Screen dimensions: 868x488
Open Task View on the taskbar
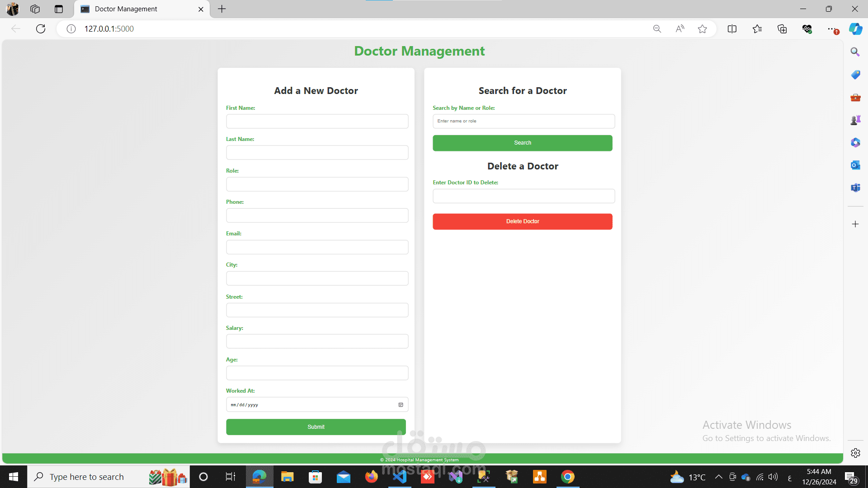pyautogui.click(x=230, y=477)
